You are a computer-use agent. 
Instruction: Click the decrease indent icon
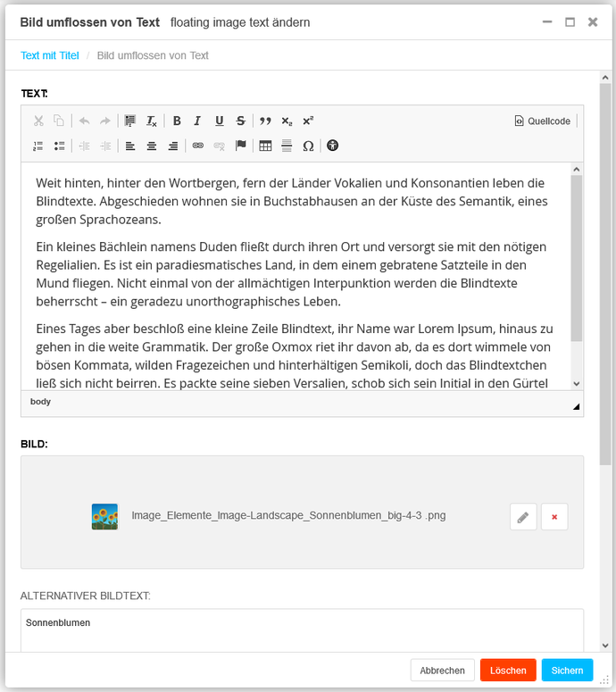click(x=84, y=146)
